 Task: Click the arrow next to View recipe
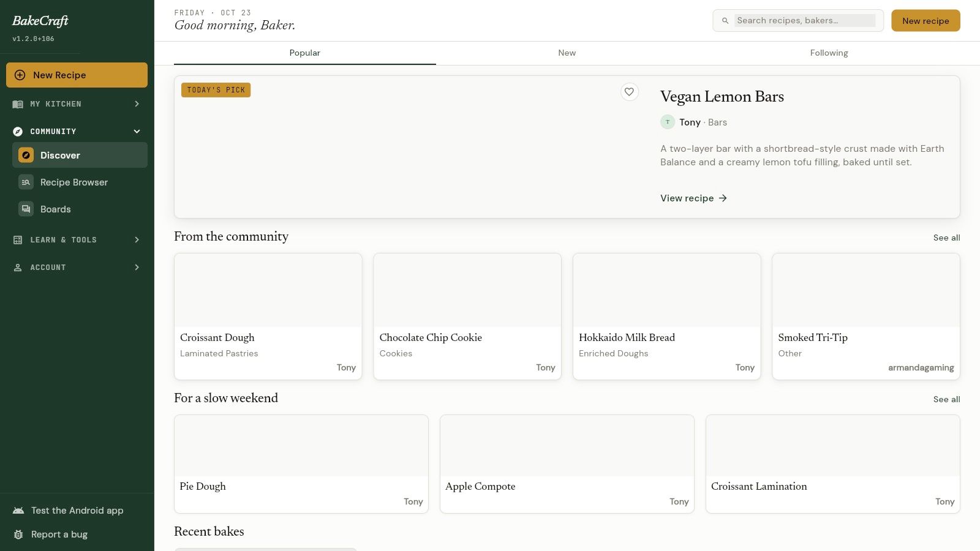[723, 198]
